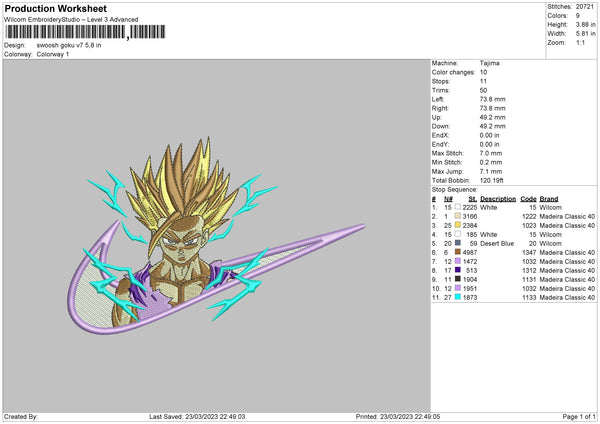
Task: Click the Colors value '9'
Action: 578,16
